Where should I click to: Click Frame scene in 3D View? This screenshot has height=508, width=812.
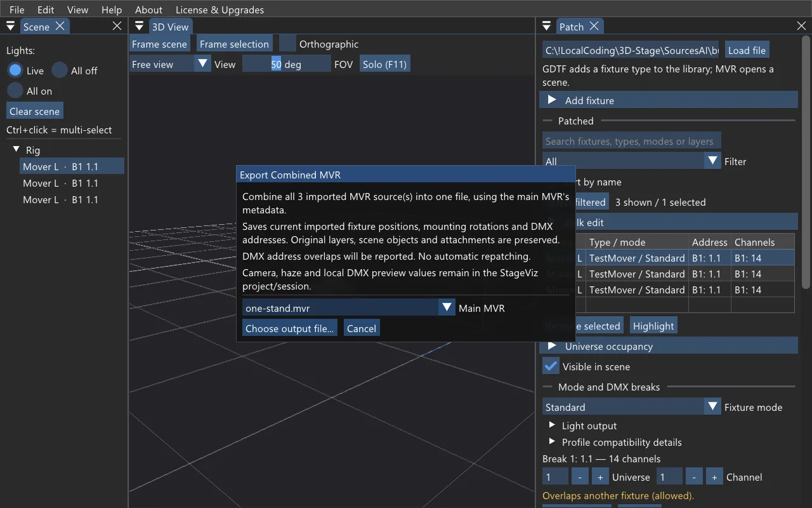tap(159, 44)
